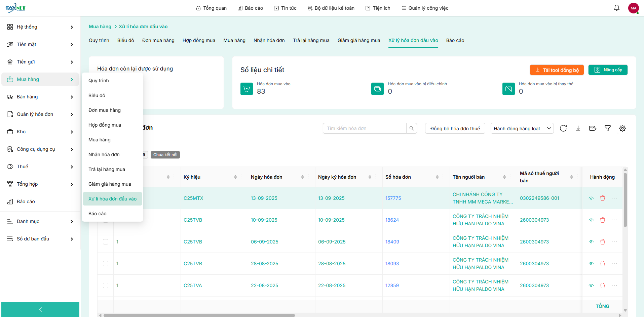Viewport: 644px width, 317px height.
Task: Click the Thuế tag icon in sidebar
Action: click(10, 167)
